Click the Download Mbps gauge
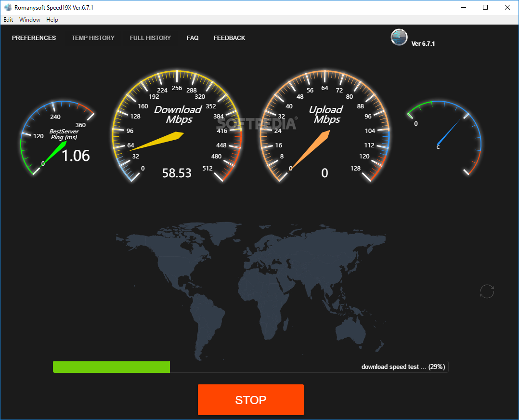The width and height of the screenshot is (519, 420). tap(177, 126)
